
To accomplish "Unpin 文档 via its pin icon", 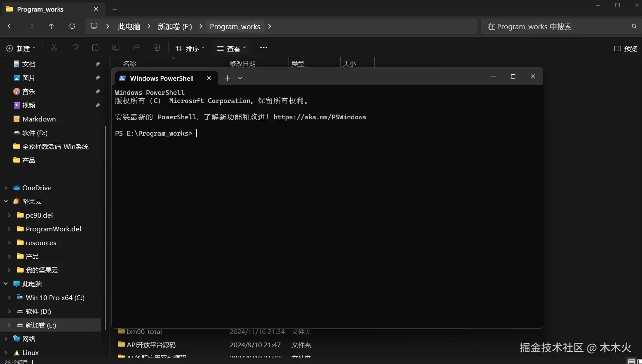I will 97,64.
